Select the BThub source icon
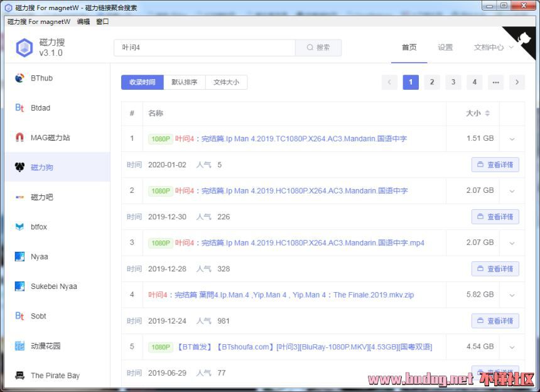 19,78
